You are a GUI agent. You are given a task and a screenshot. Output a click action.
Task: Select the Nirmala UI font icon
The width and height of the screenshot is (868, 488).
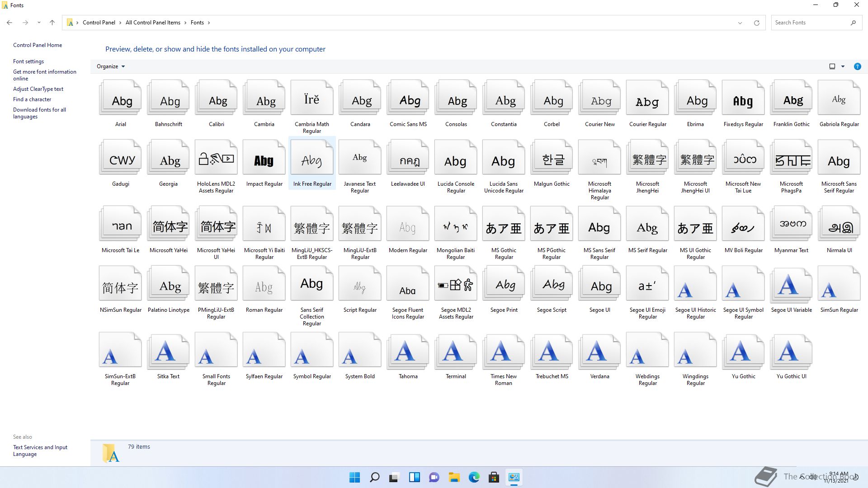pos(840,224)
